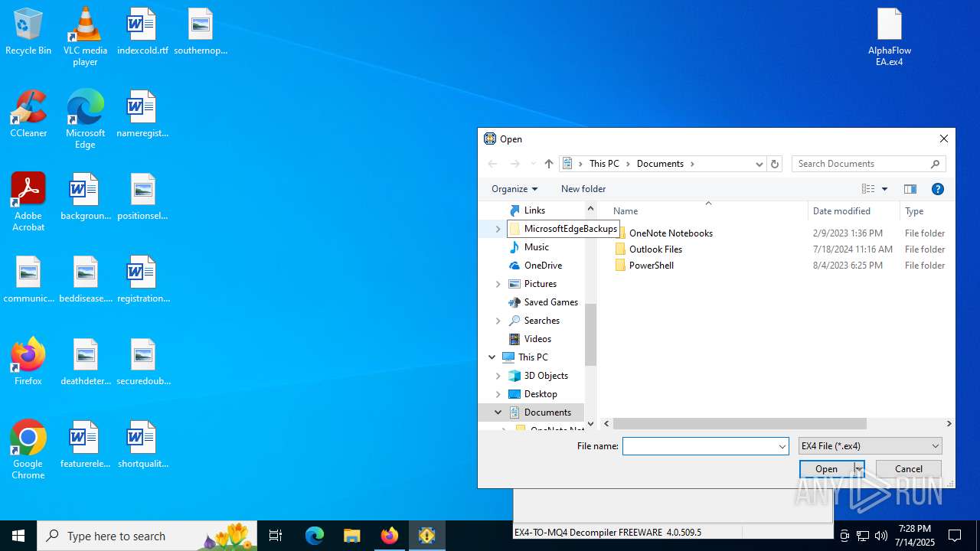The width and height of the screenshot is (980, 551).
Task: Open the File name history dropdown
Action: click(782, 446)
